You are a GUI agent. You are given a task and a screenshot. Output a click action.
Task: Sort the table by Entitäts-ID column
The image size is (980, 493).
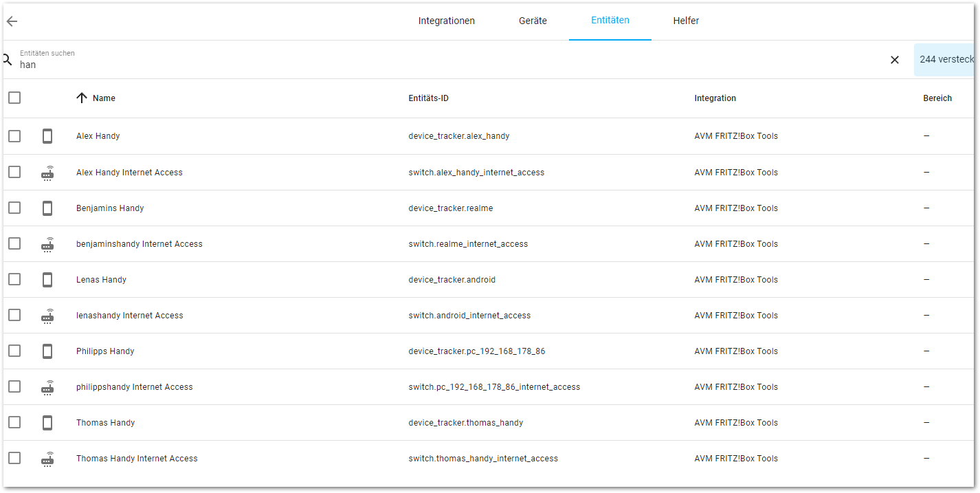(x=428, y=98)
